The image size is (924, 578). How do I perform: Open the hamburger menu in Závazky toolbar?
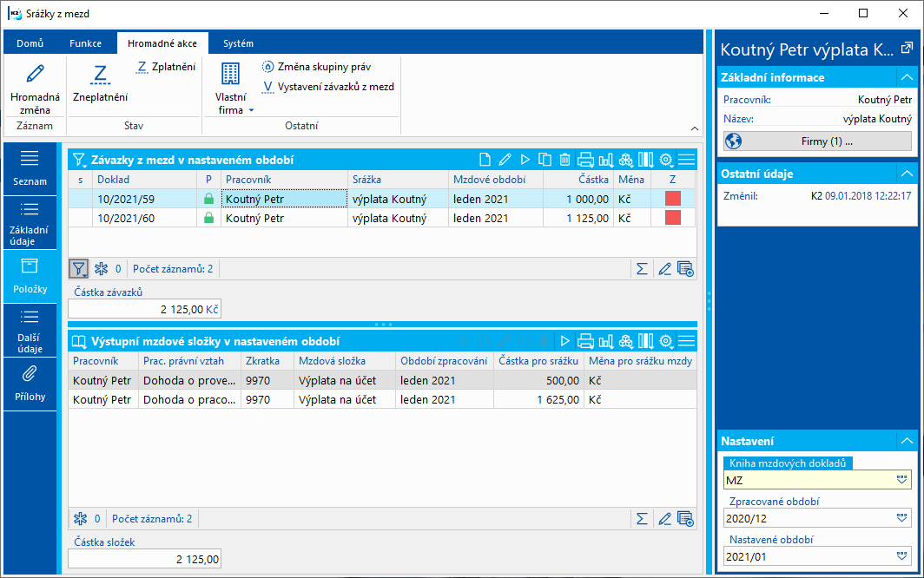pos(687,160)
